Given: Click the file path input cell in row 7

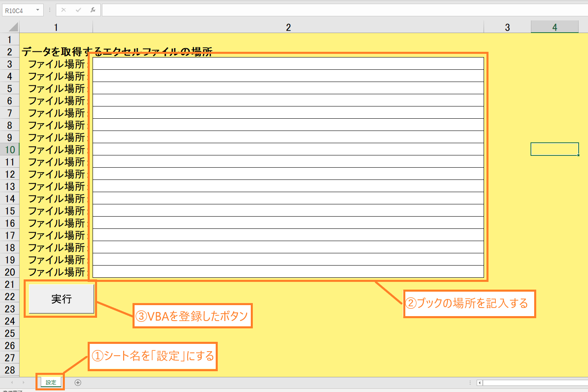Looking at the screenshot, I should 288,113.
